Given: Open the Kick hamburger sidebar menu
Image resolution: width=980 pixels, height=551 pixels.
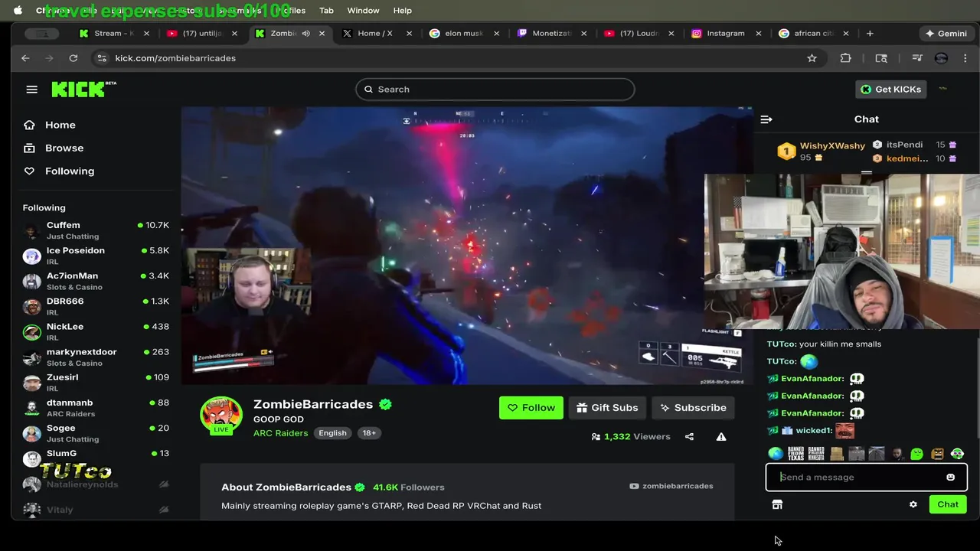Looking at the screenshot, I should (31, 90).
